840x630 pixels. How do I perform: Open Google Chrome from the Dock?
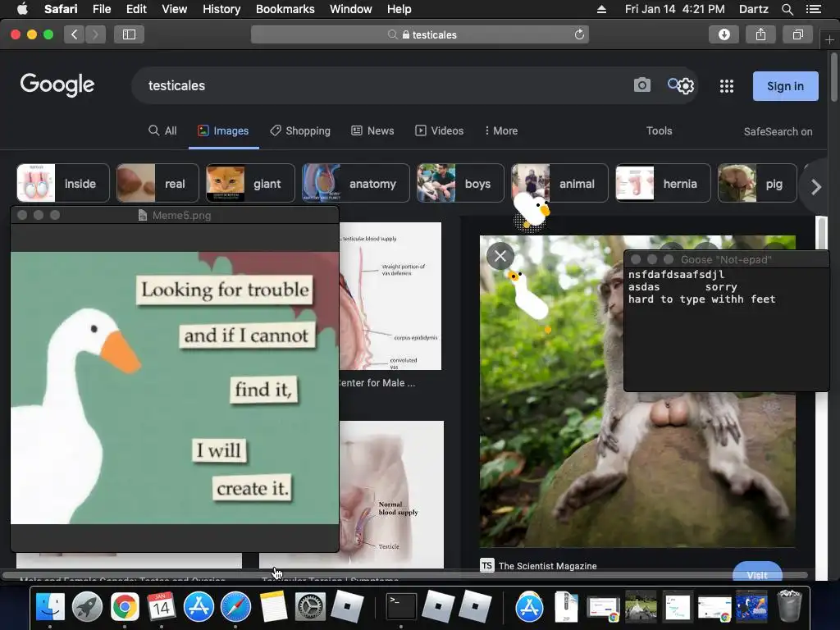point(125,607)
